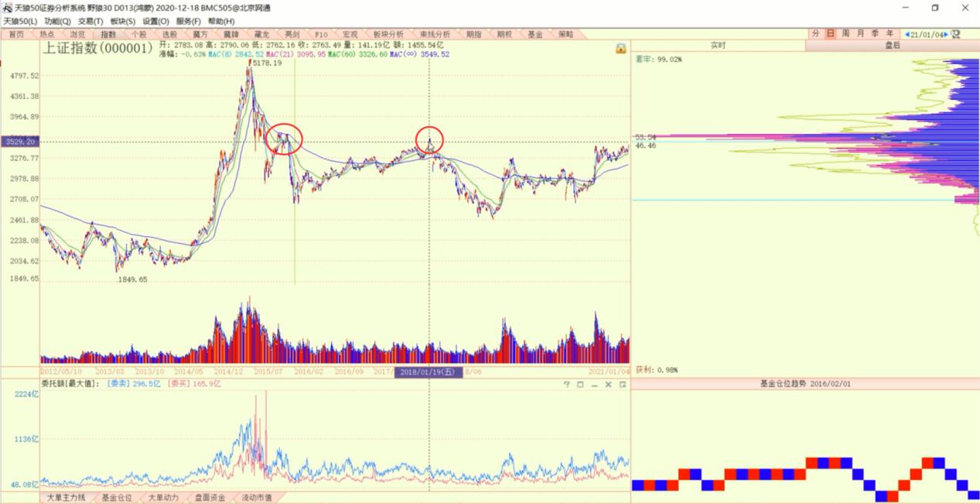Open the 藏龙 tab
The width and height of the screenshot is (980, 504).
tap(261, 34)
